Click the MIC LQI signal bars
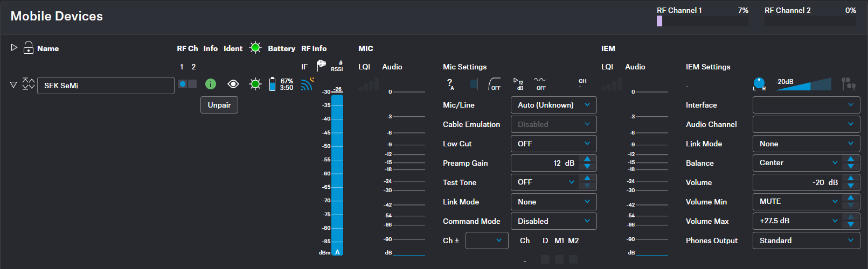The image size is (868, 269). click(369, 84)
